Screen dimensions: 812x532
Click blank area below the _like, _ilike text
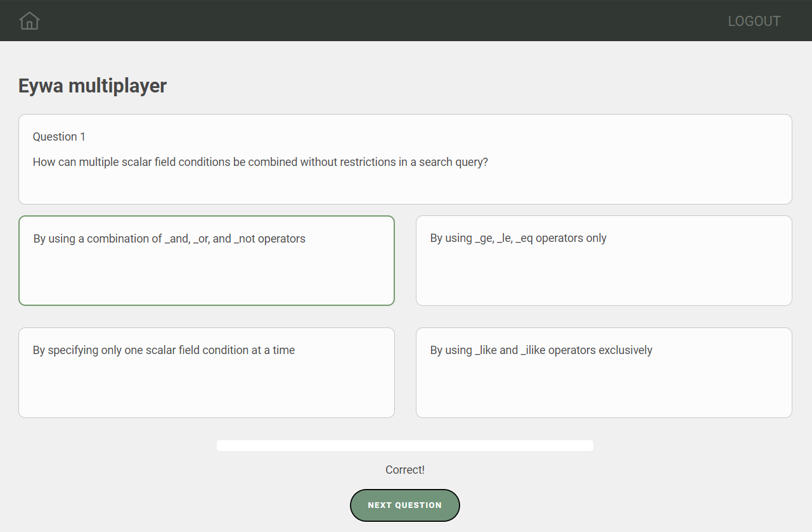[x=603, y=389]
